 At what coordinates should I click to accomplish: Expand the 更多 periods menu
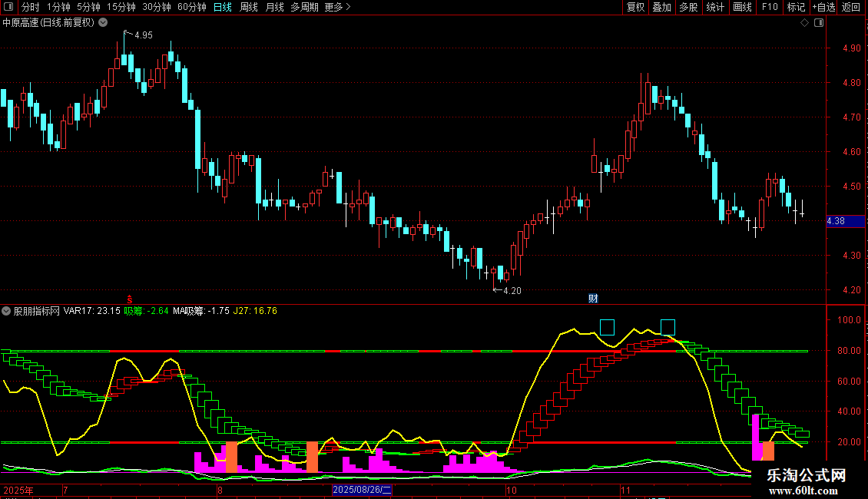[337, 7]
